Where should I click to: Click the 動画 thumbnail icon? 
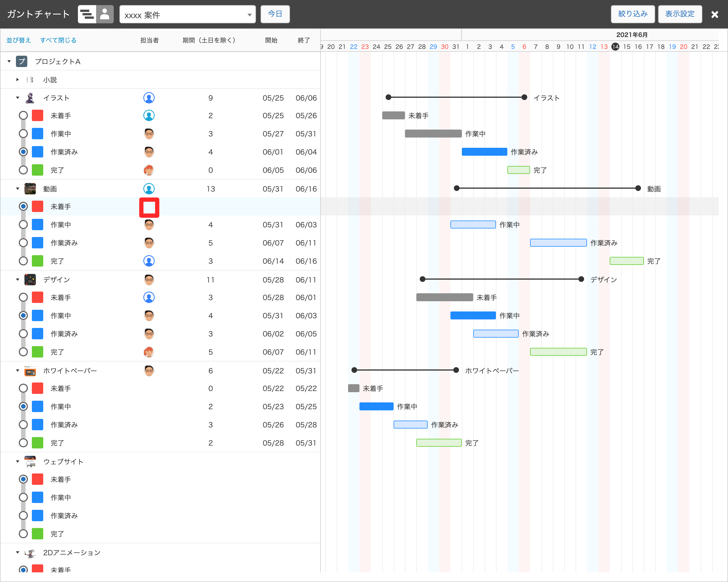click(30, 189)
